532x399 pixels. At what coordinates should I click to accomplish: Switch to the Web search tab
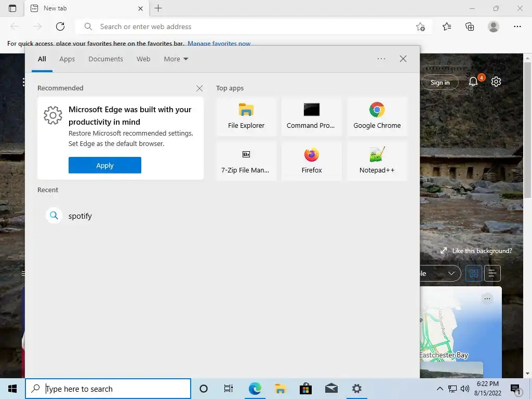pyautogui.click(x=143, y=59)
